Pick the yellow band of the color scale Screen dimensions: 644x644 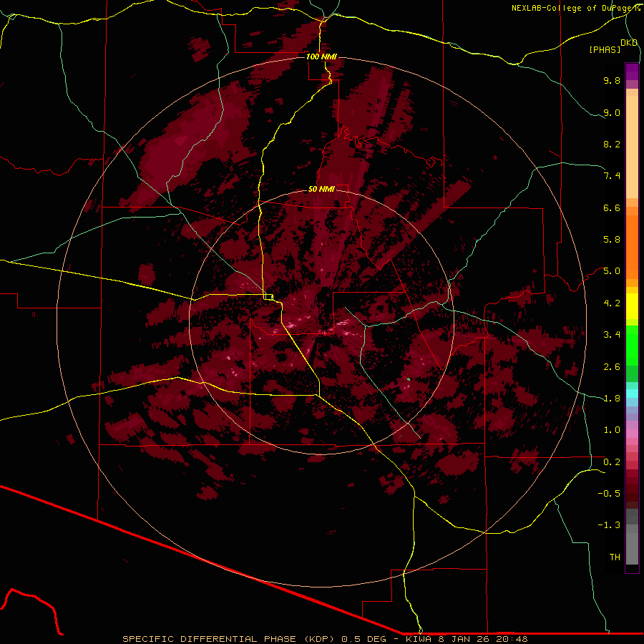632,306
